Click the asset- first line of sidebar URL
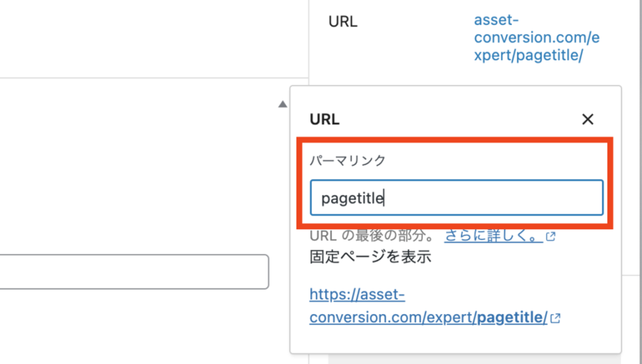Screen dimensions: 642x364 [497, 21]
